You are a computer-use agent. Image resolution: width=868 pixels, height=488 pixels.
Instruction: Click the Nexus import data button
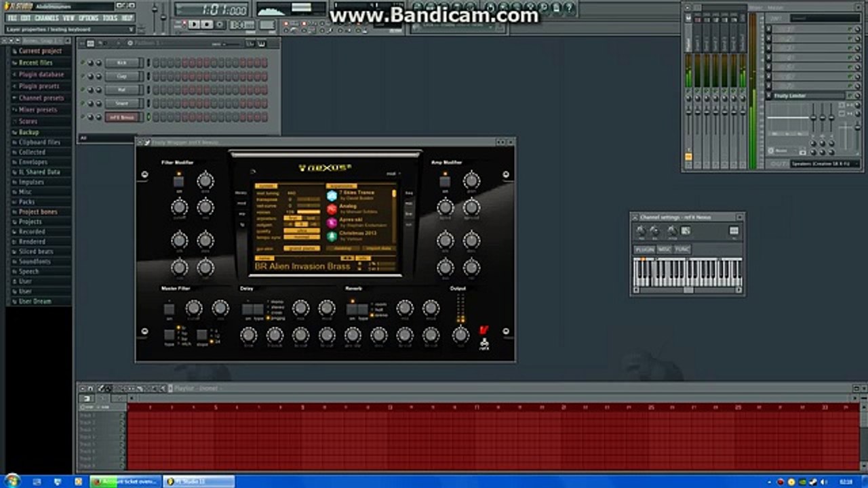(378, 248)
